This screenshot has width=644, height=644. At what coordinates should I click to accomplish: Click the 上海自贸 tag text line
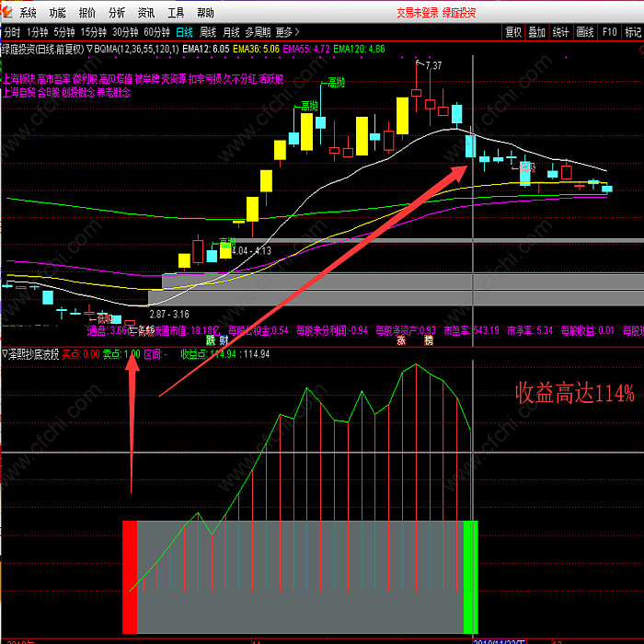(66, 93)
